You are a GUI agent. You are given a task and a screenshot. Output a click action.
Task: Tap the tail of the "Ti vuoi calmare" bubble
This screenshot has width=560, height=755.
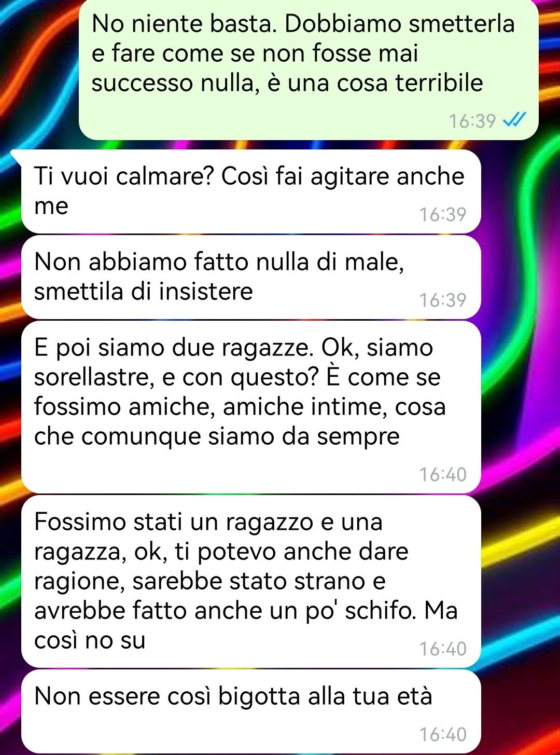17,155
